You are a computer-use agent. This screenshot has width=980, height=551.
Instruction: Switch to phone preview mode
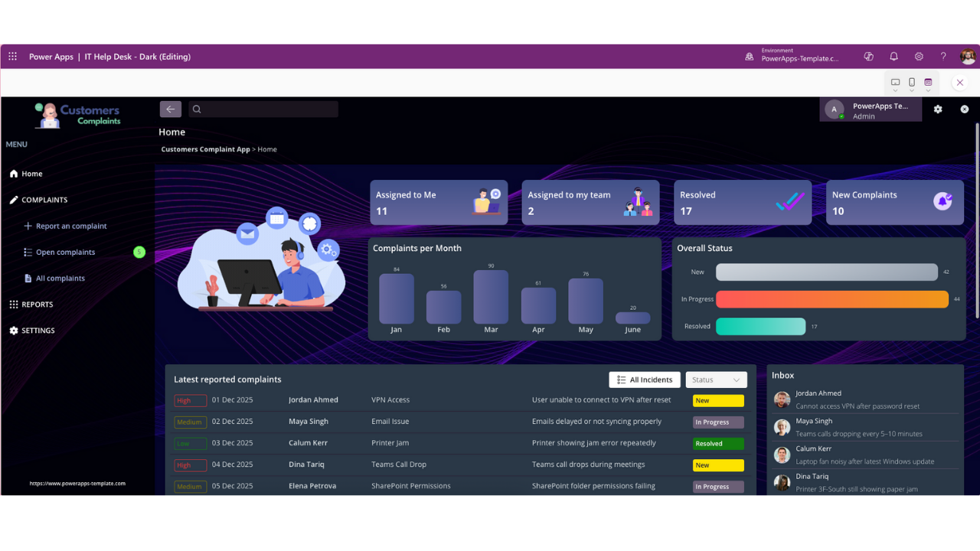pos(911,80)
